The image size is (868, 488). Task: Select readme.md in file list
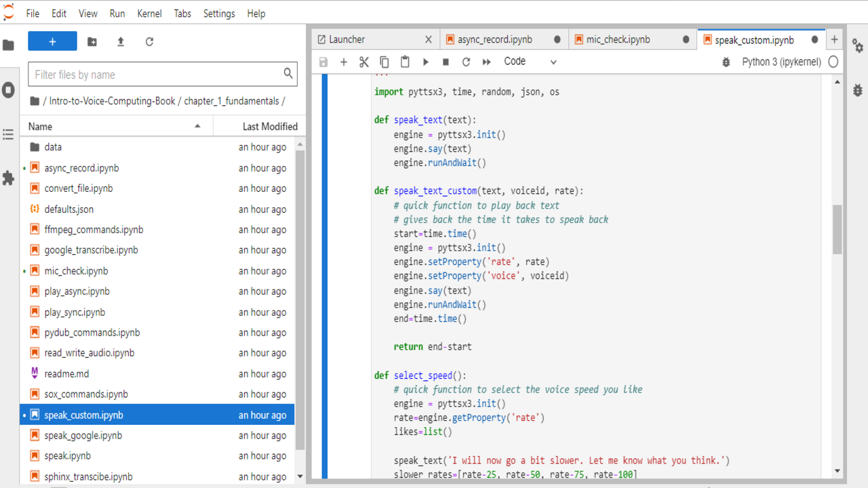coord(157,374)
